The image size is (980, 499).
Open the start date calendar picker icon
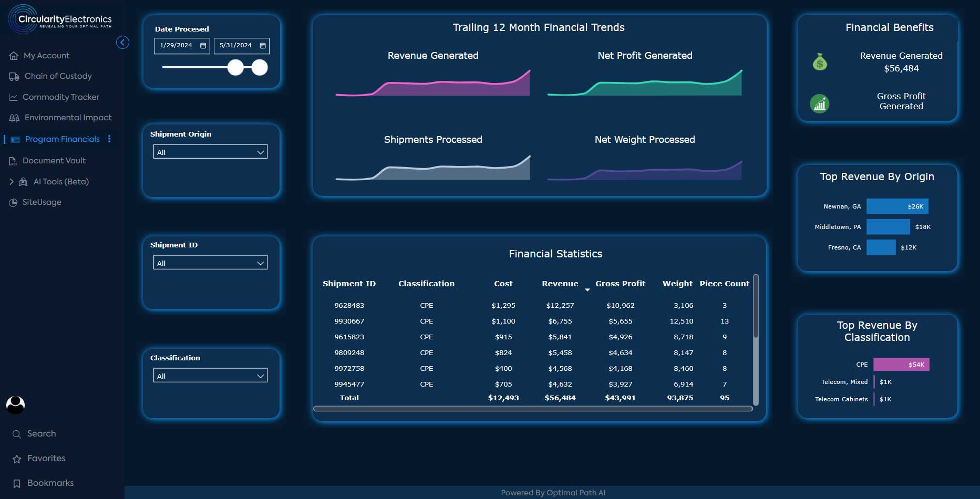pos(203,46)
